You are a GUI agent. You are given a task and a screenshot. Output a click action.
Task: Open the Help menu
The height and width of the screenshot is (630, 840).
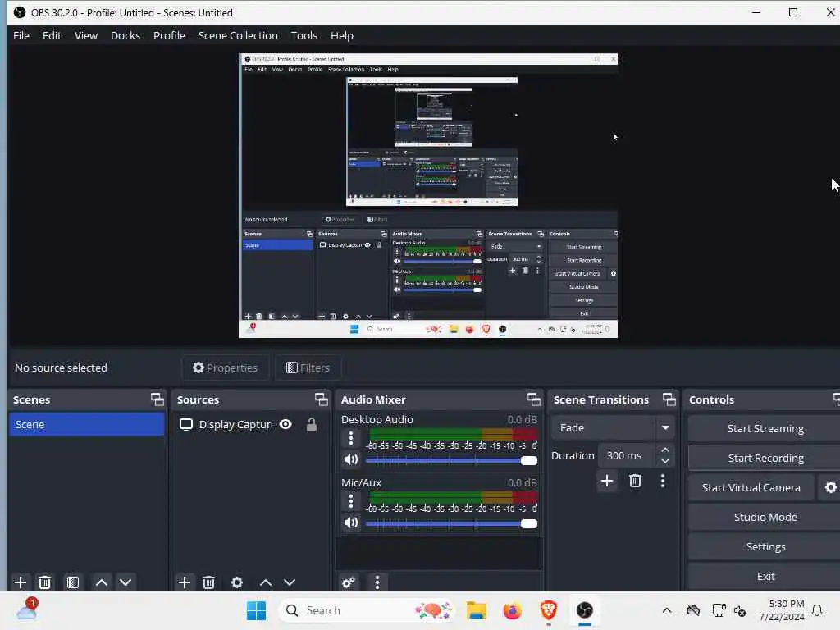342,35
